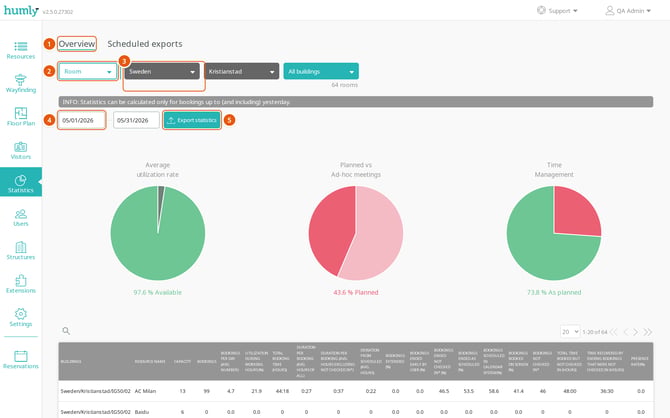Click AC Milan's 48:00 value
Viewport: 670px width, 418px height.
click(x=570, y=391)
